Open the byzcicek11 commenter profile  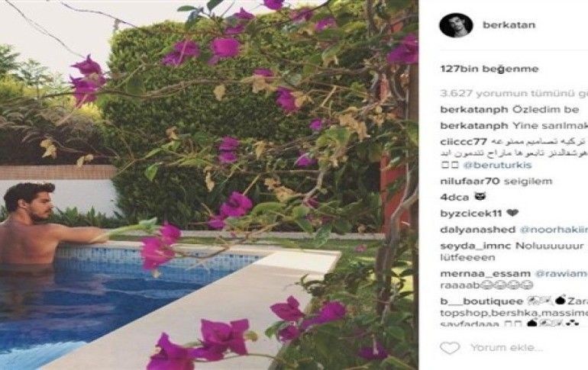tap(471, 214)
